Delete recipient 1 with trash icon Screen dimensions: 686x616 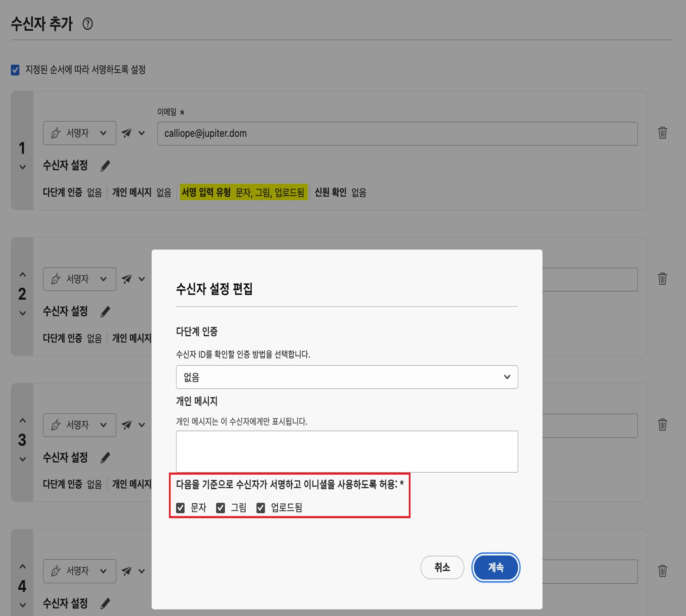(x=662, y=132)
